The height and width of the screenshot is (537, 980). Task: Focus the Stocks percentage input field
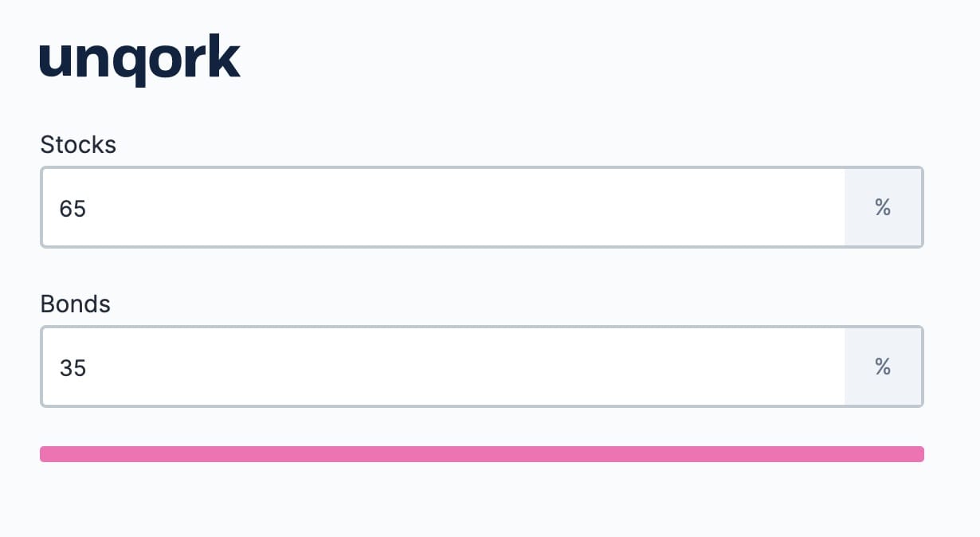click(443, 207)
